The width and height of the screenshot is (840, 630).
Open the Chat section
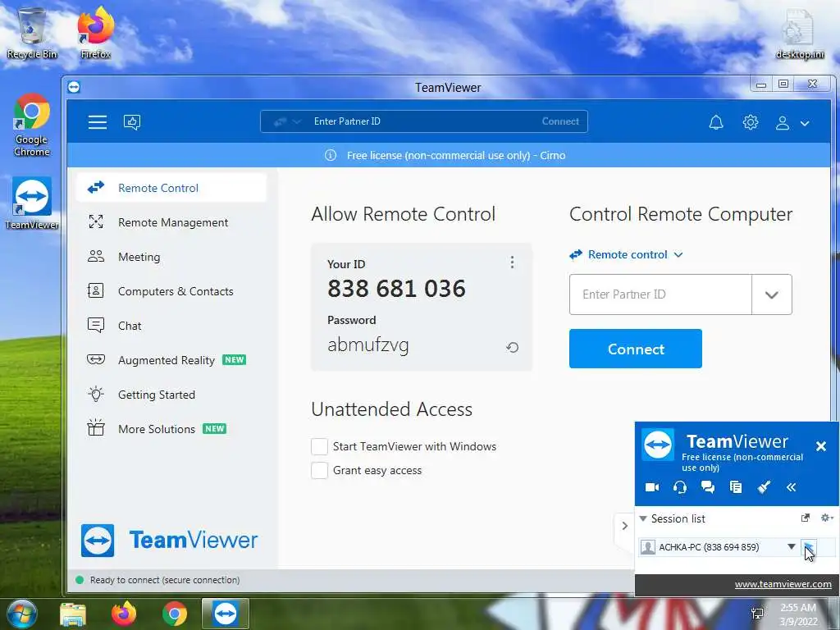[171, 325]
